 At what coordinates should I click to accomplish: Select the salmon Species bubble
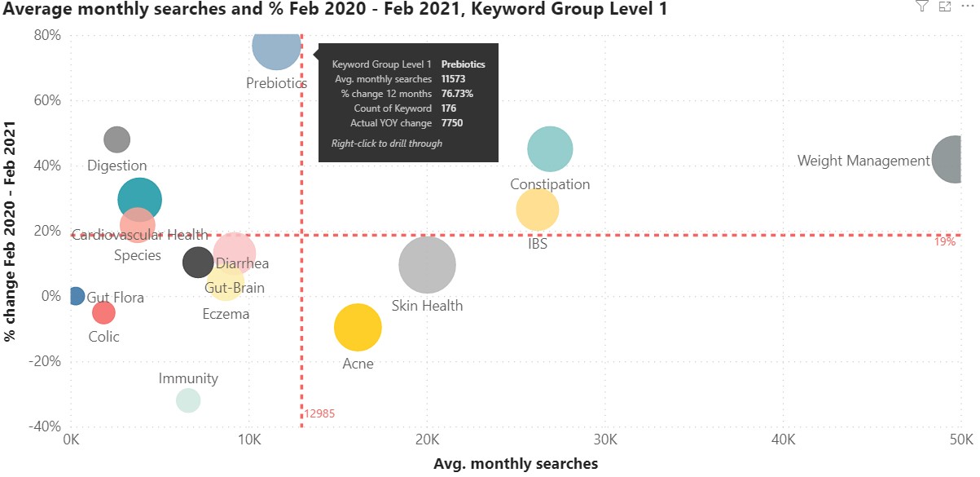(x=137, y=225)
